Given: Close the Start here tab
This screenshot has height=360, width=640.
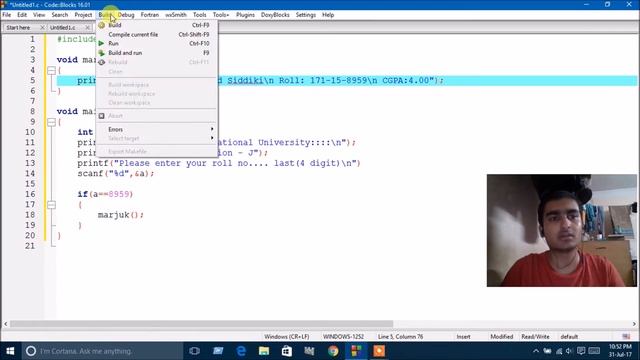Looking at the screenshot, I should pos(42,28).
